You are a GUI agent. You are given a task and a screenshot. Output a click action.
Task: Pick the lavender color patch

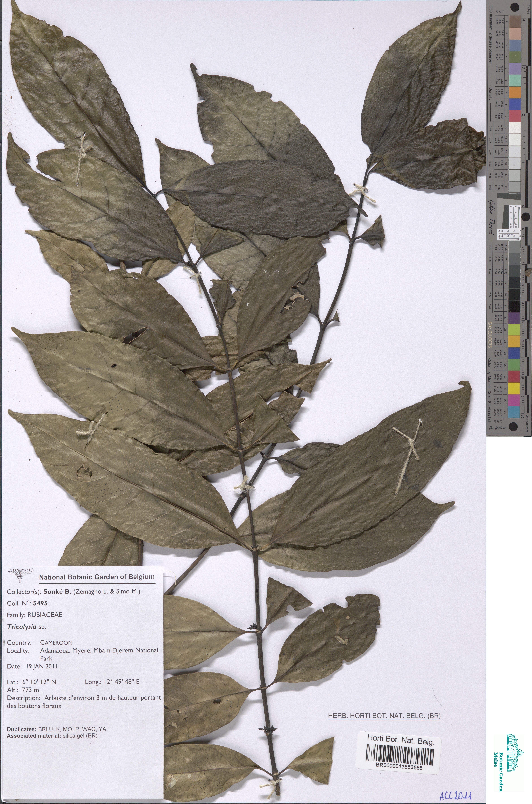(515, 69)
